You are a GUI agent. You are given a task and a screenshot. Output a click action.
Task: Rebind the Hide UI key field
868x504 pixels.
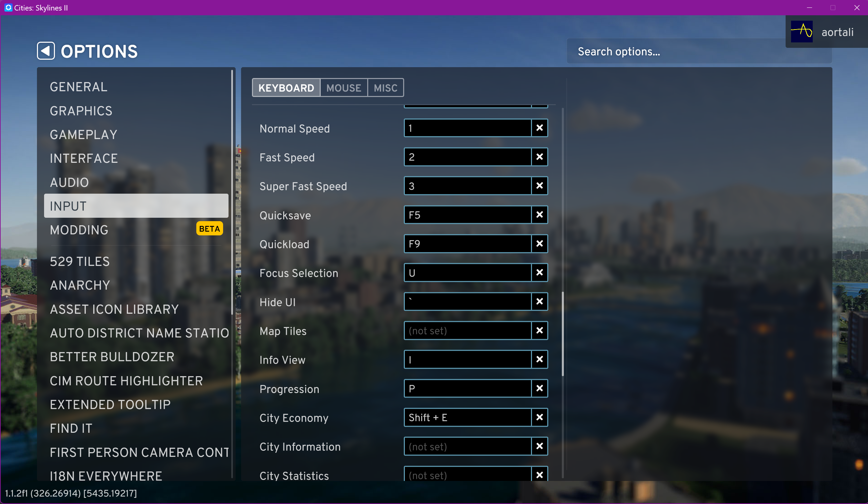click(468, 302)
